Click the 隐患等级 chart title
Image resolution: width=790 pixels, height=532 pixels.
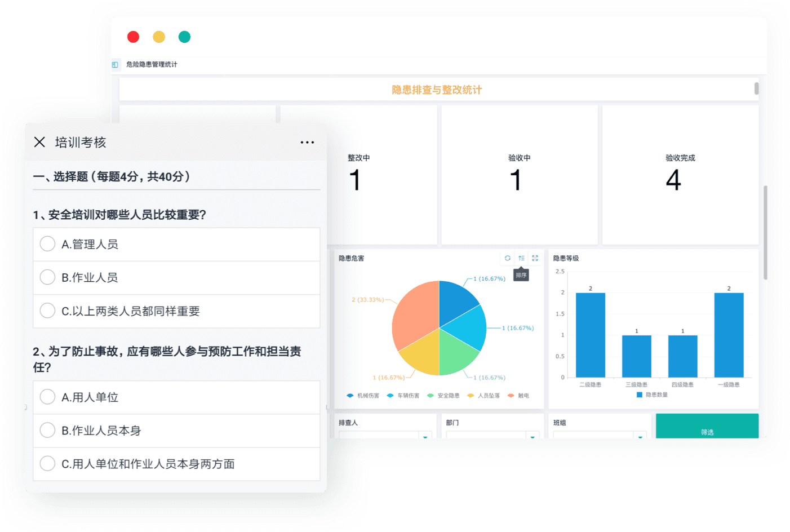pyautogui.click(x=566, y=259)
